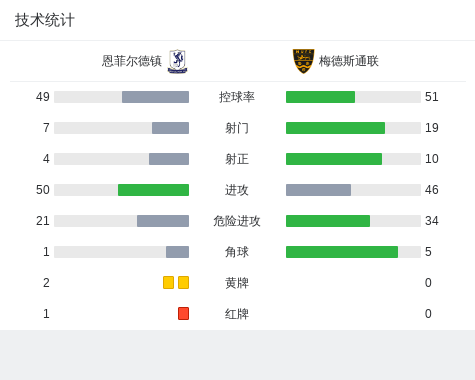Image resolution: width=475 pixels, height=380 pixels.
Task: Click the red card icon
Action: [183, 313]
